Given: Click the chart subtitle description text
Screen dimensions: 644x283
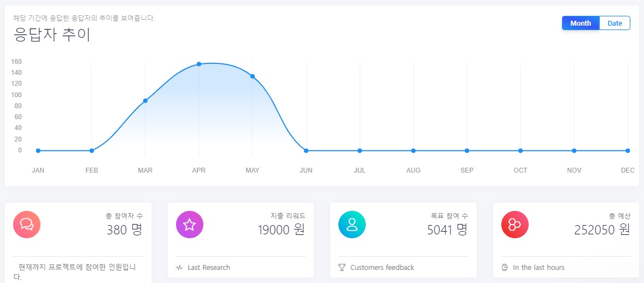Looking at the screenshot, I should pos(84,18).
